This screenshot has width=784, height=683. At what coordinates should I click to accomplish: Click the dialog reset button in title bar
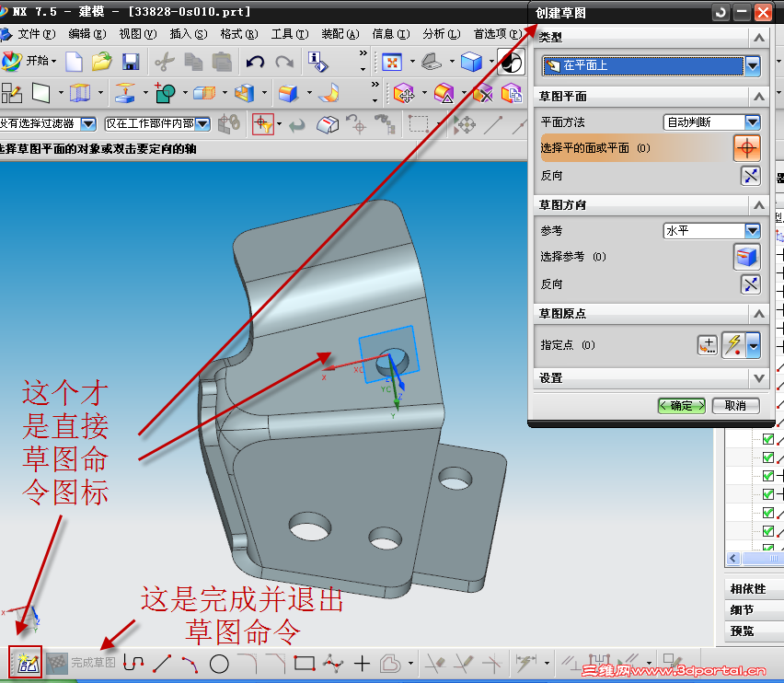click(721, 12)
